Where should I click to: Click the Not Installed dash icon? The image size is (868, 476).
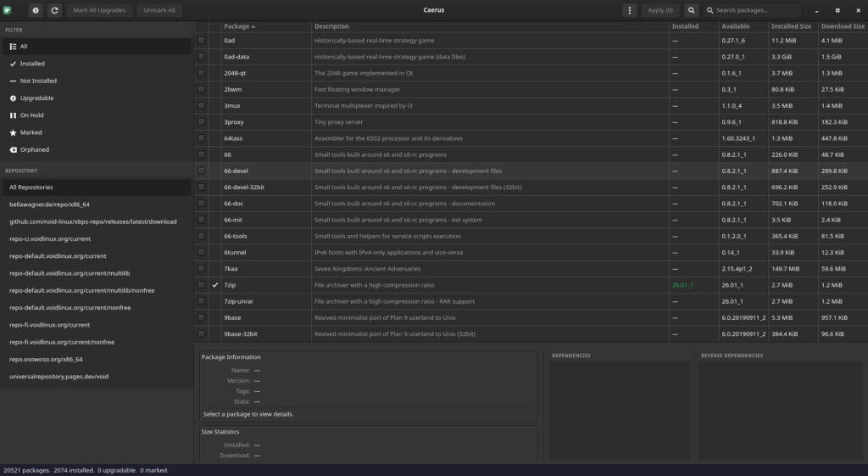click(13, 81)
